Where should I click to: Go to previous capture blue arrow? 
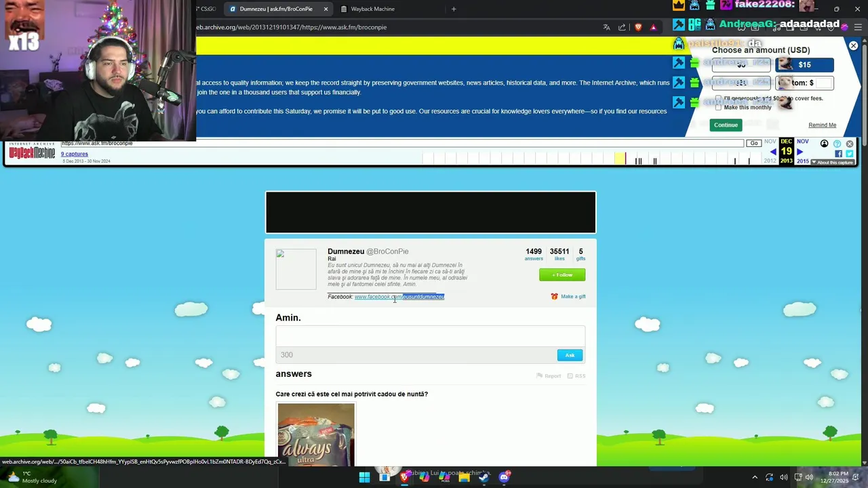point(773,152)
